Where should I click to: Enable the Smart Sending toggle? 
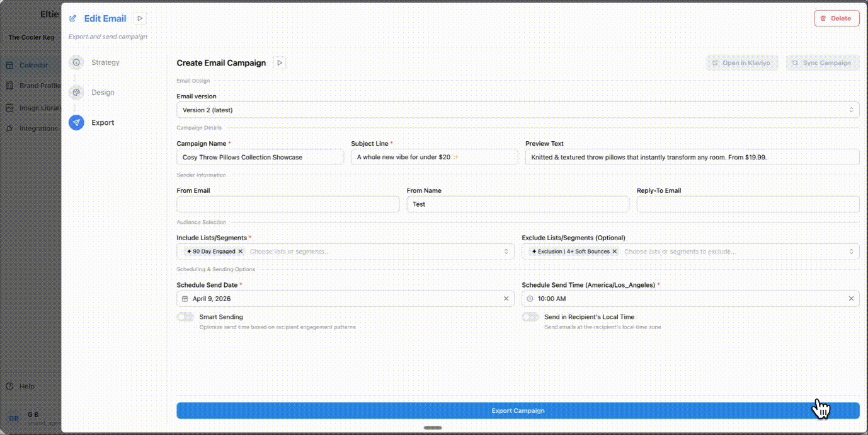(186, 317)
